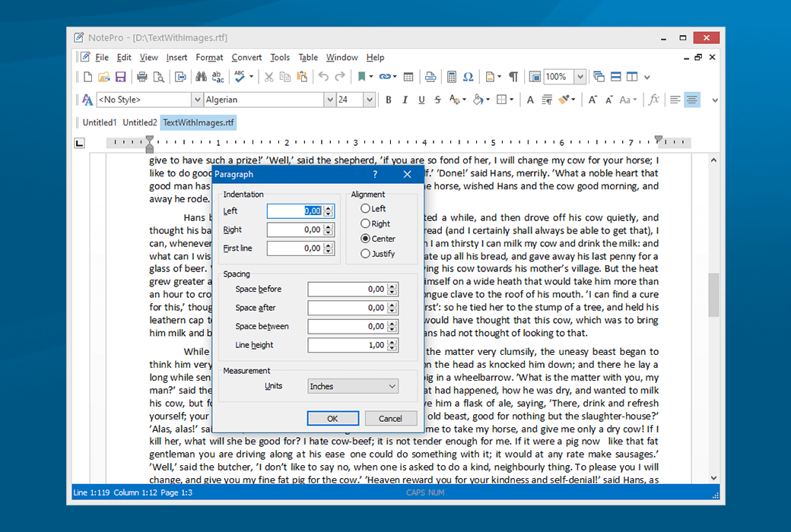The height and width of the screenshot is (532, 791).
Task: Expand the font color dropdown arrow
Action: (x=464, y=100)
